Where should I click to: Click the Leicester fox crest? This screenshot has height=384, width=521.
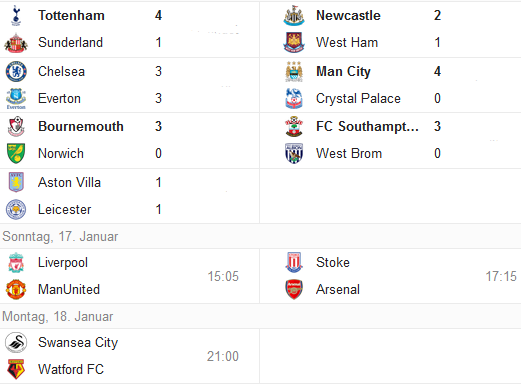[16, 209]
